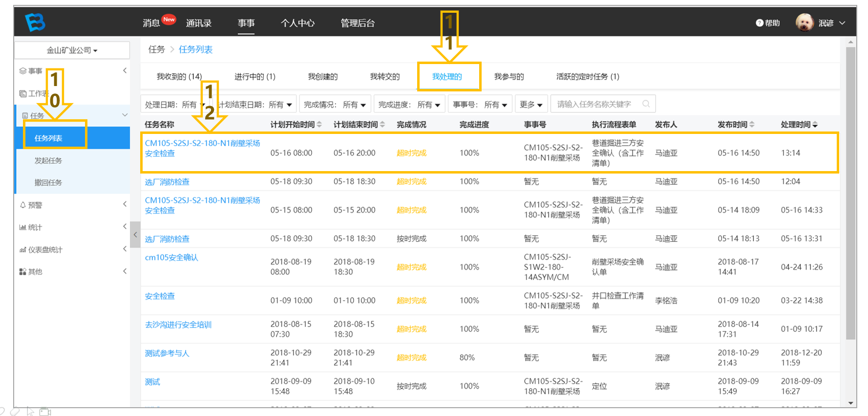
Task: Open the 完成情况 filter dropdown
Action: (x=335, y=104)
